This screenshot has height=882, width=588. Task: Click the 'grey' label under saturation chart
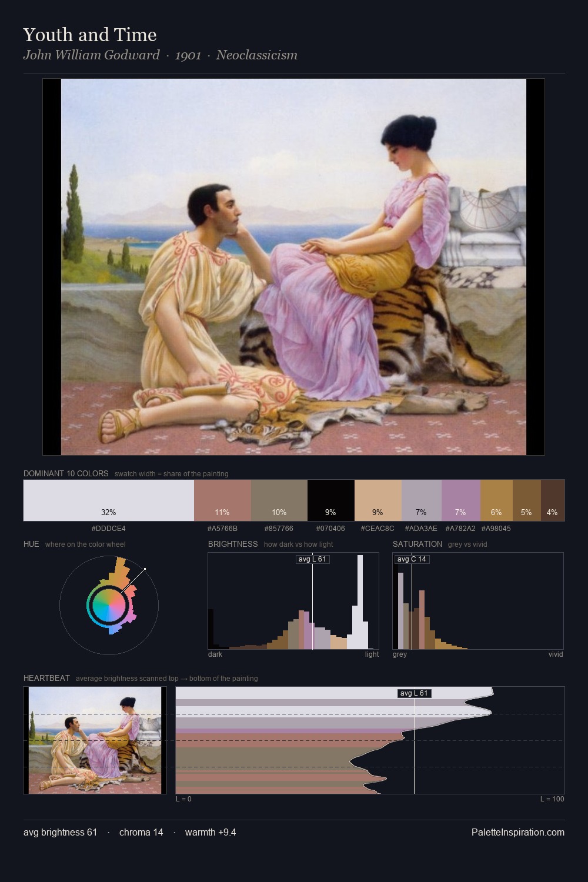400,654
